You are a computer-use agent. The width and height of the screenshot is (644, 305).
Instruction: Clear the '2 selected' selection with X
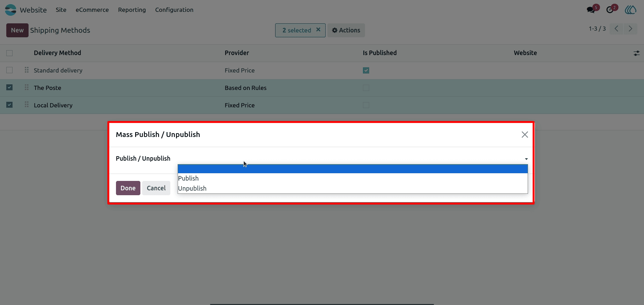pos(318,30)
